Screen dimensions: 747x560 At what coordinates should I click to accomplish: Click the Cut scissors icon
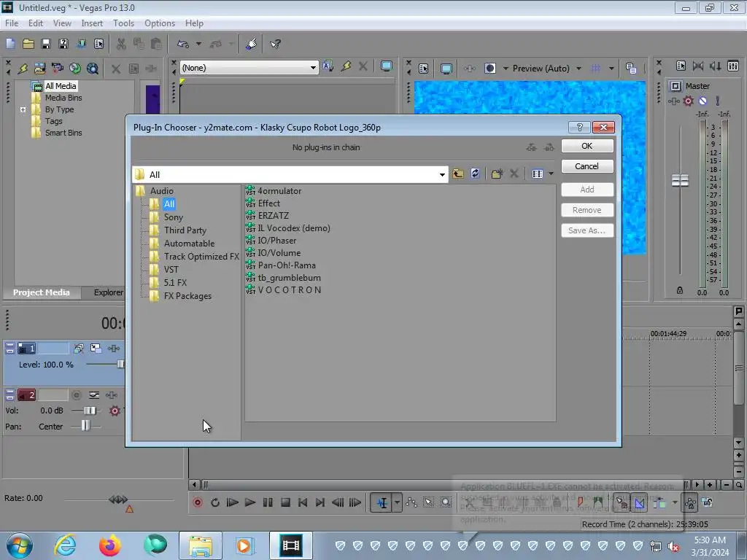click(x=121, y=44)
